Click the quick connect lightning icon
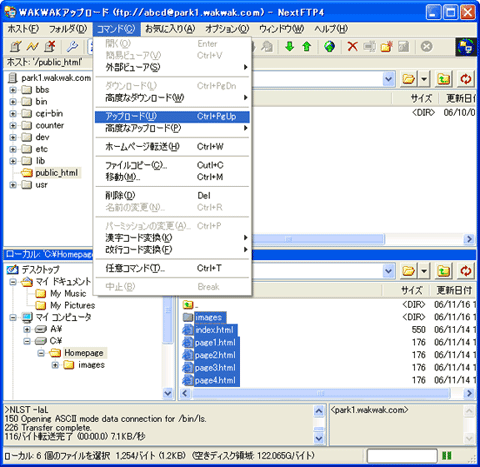 tap(32, 47)
